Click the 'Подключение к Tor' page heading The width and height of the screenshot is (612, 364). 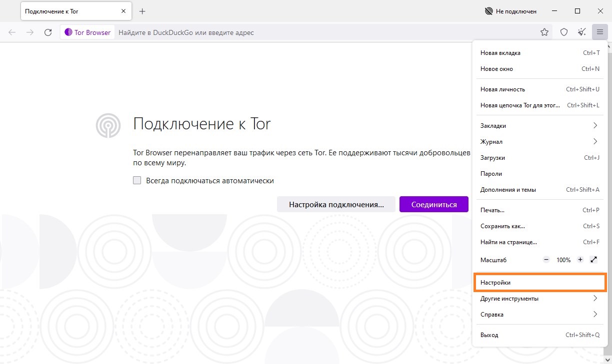pyautogui.click(x=202, y=124)
